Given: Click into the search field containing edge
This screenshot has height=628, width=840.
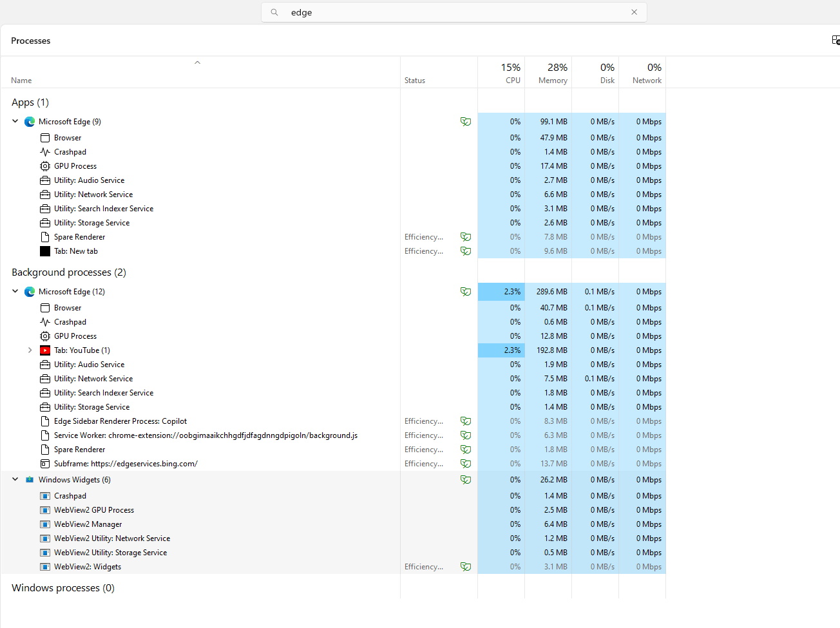Looking at the screenshot, I should (454, 12).
